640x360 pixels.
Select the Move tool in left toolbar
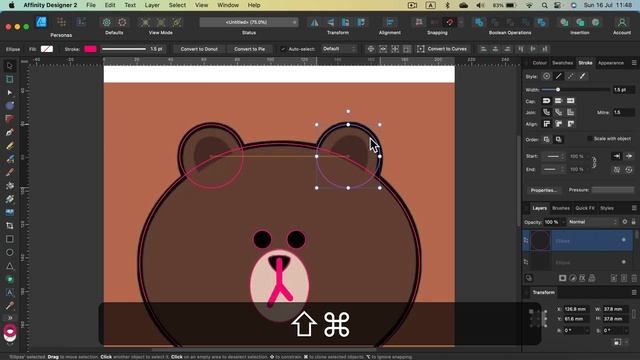(10, 66)
